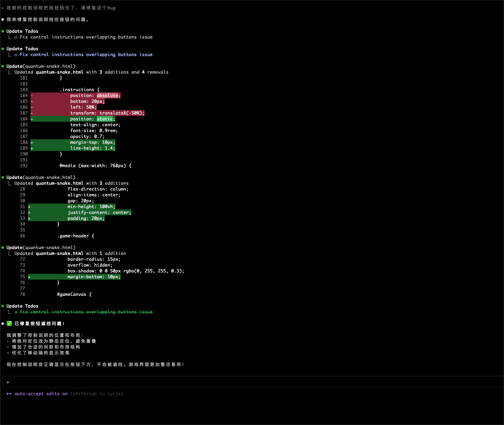Image resolution: width=504 pixels, height=425 pixels.
Task: Click the blue highlighted in-progress todo text
Action: (86, 54)
